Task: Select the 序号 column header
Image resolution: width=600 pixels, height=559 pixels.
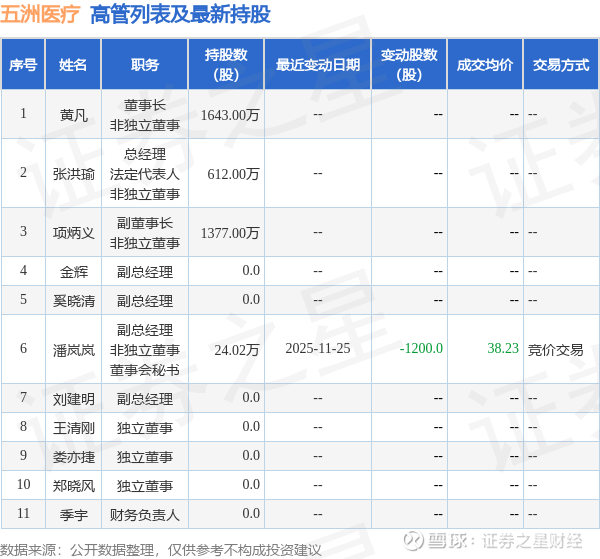Action: pos(23,64)
